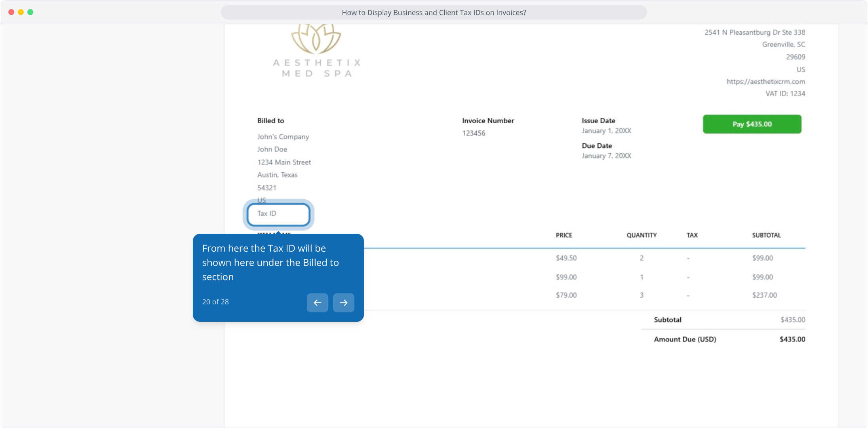Click the invoice number 123456
The width and height of the screenshot is (868, 428).
tap(474, 133)
